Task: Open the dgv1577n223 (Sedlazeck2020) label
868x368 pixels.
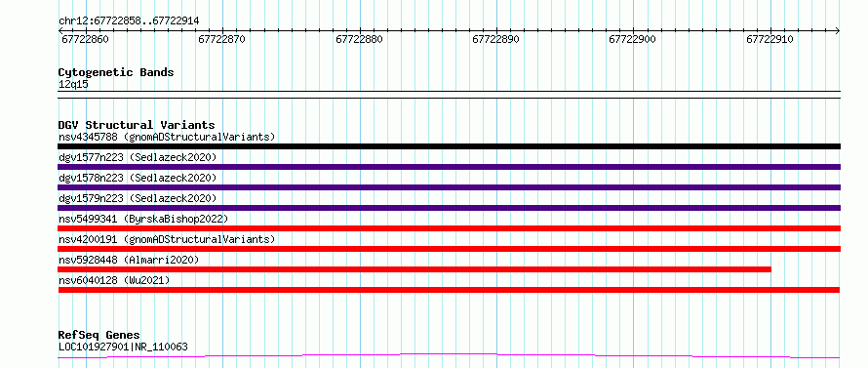Action: 138,157
